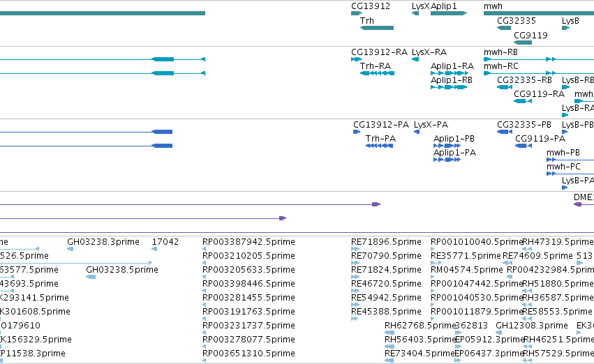Image resolution: width=594 pixels, height=364 pixels.
Task: Select EST RP003651310.5prime
Action: (248, 354)
